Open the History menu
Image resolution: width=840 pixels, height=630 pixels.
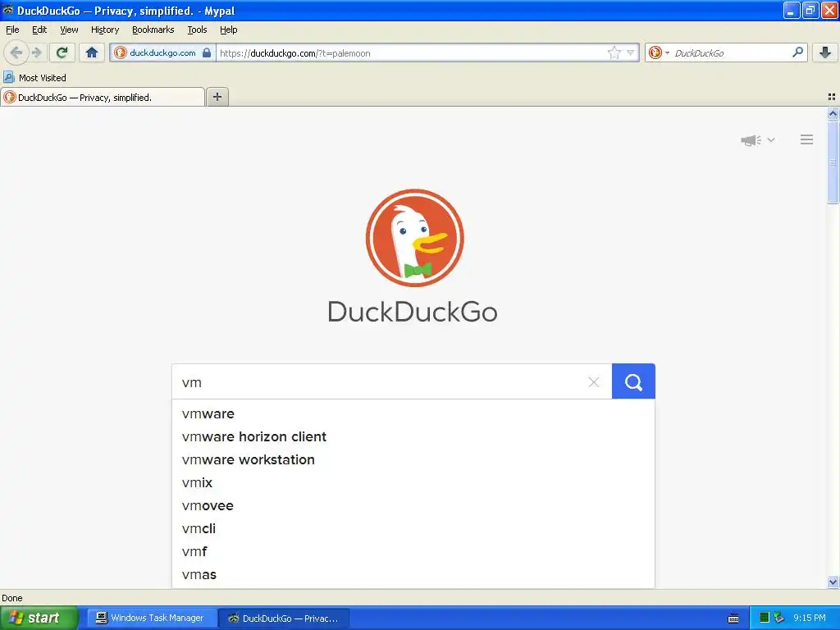coord(104,30)
